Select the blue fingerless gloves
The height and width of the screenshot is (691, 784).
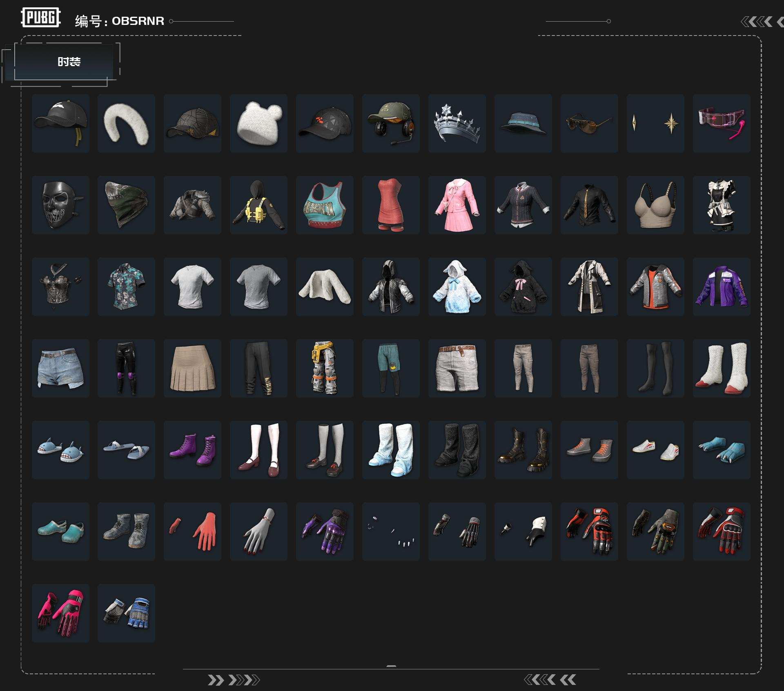(x=126, y=613)
